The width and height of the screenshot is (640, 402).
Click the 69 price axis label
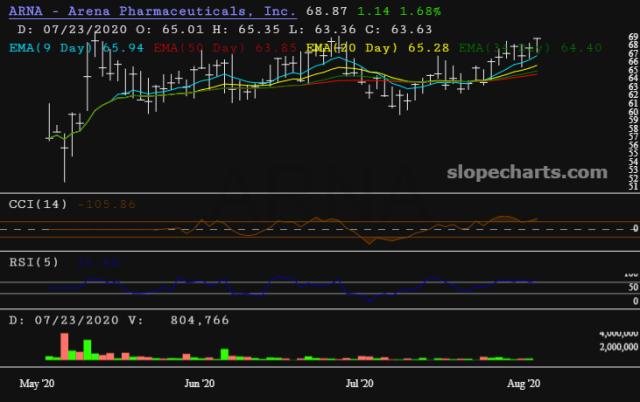tap(633, 38)
